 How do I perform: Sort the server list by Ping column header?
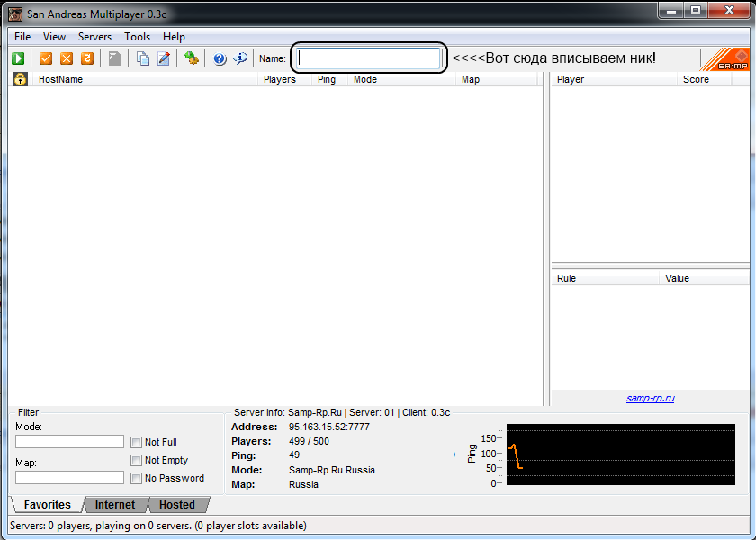pos(329,79)
